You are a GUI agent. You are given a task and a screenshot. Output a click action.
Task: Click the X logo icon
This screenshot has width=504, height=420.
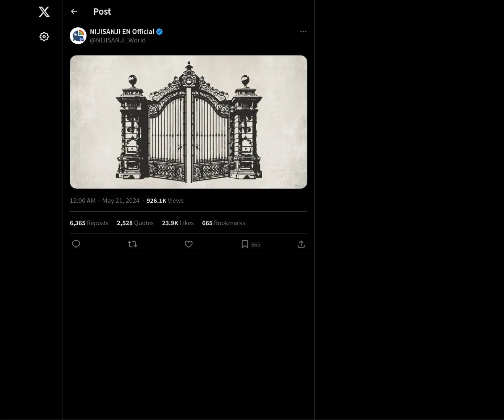(44, 12)
